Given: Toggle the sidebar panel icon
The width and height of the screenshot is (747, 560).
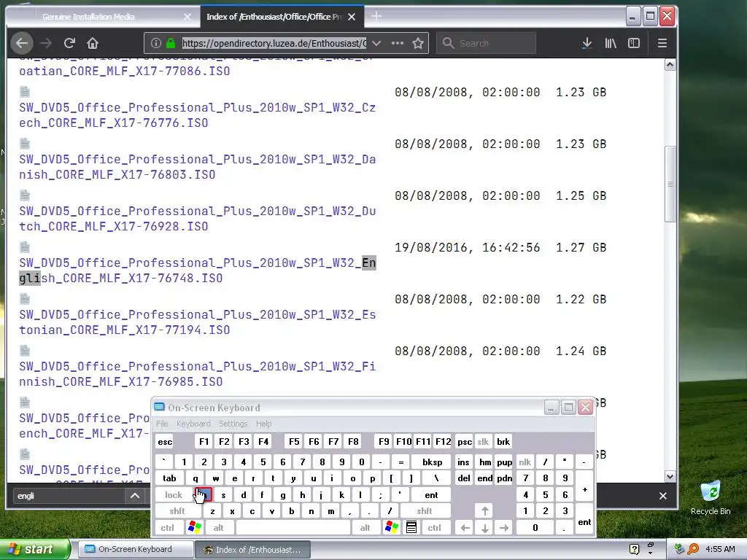Looking at the screenshot, I should [634, 43].
